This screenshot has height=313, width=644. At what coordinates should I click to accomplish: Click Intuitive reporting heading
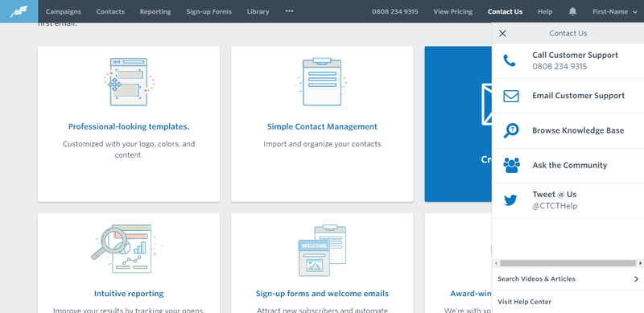(x=129, y=293)
